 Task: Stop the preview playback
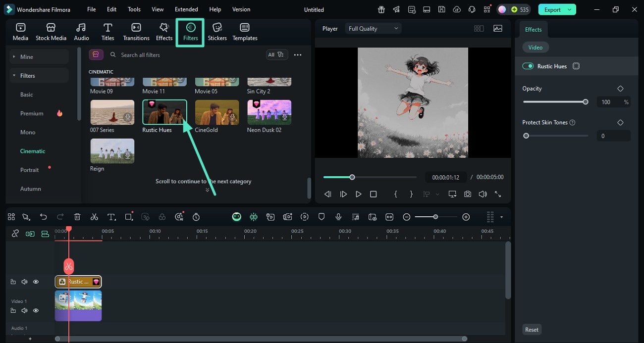(x=374, y=195)
